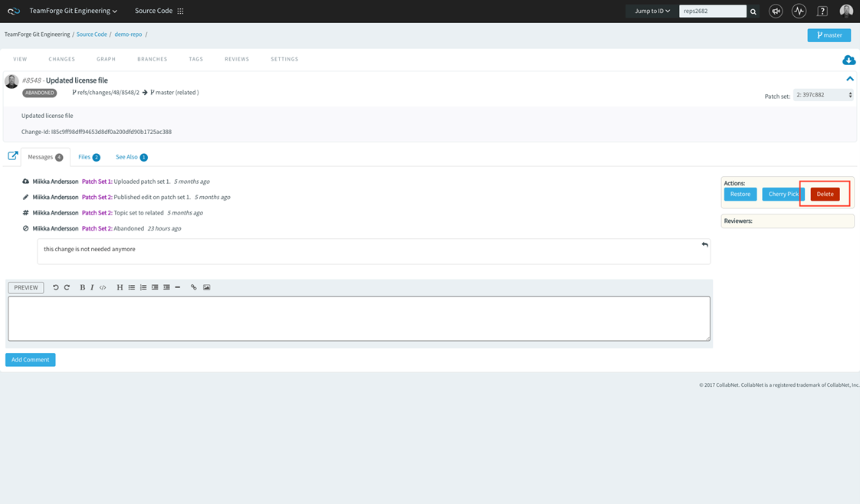Click Patch Set 2 link in Published edit message
The width and height of the screenshot is (860, 504).
(x=97, y=197)
